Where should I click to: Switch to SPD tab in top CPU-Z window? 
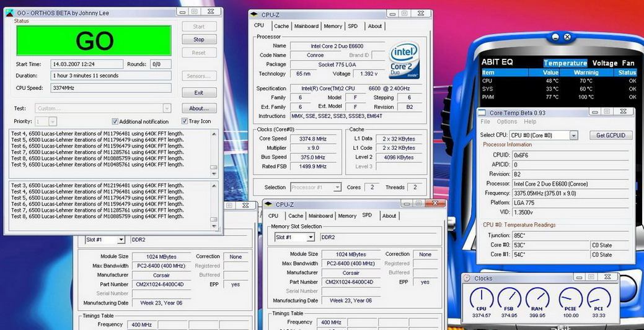coord(353,26)
